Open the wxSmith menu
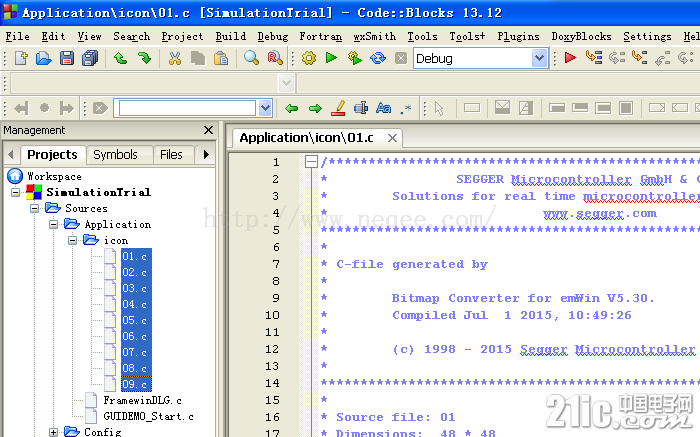Image resolution: width=700 pixels, height=437 pixels. coord(375,36)
